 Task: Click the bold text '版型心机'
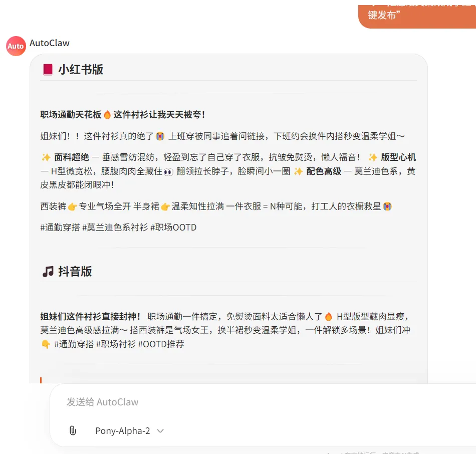398,157
